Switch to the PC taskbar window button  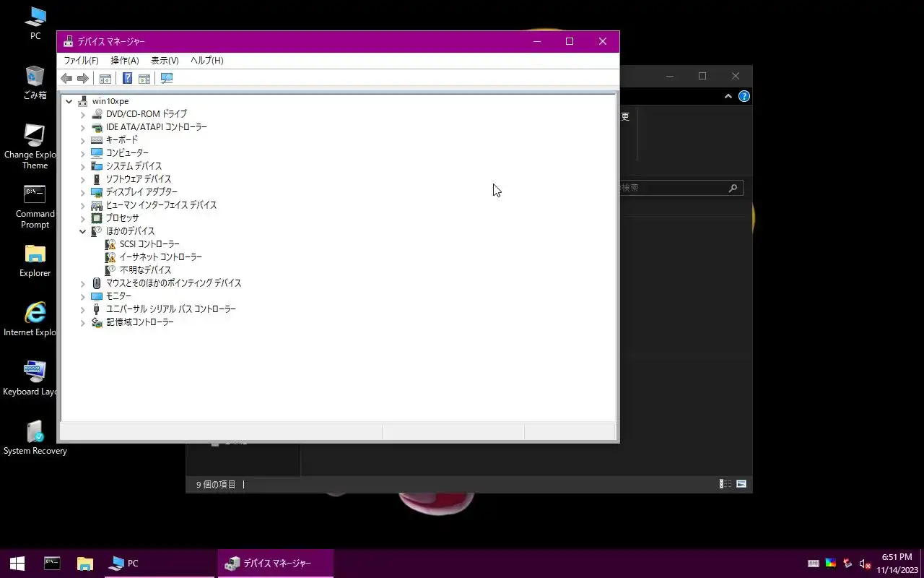pyautogui.click(x=160, y=564)
